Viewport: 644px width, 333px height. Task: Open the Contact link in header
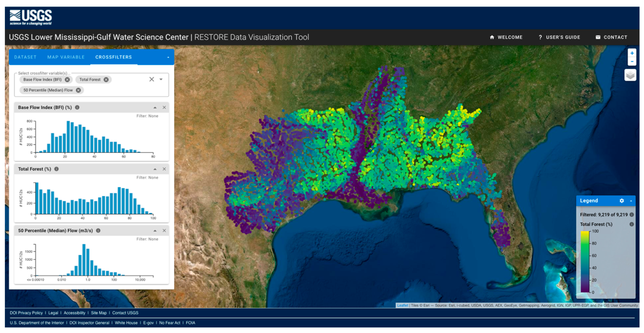[x=611, y=37]
